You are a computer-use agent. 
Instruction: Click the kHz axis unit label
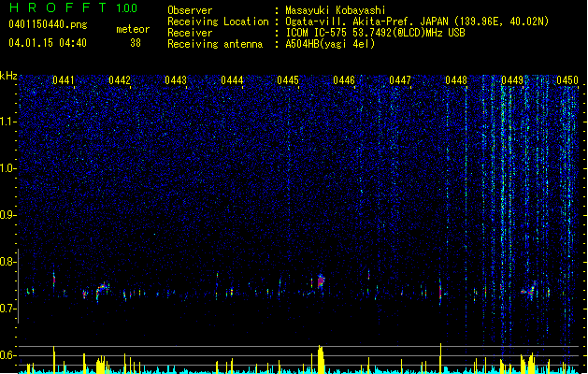(x=8, y=76)
